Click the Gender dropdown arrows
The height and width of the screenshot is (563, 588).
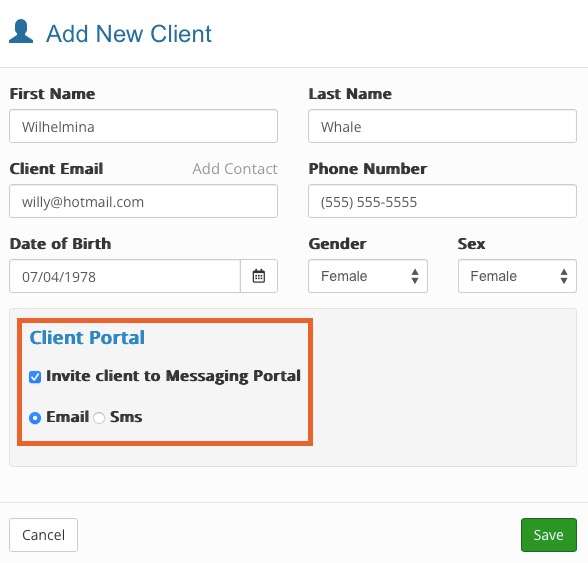[x=414, y=276]
